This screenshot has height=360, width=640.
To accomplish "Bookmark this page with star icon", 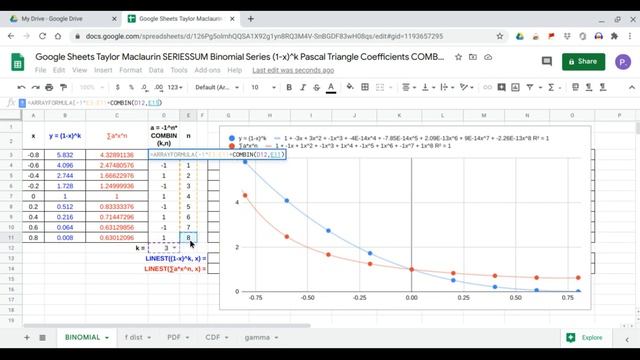I will click(x=500, y=36).
